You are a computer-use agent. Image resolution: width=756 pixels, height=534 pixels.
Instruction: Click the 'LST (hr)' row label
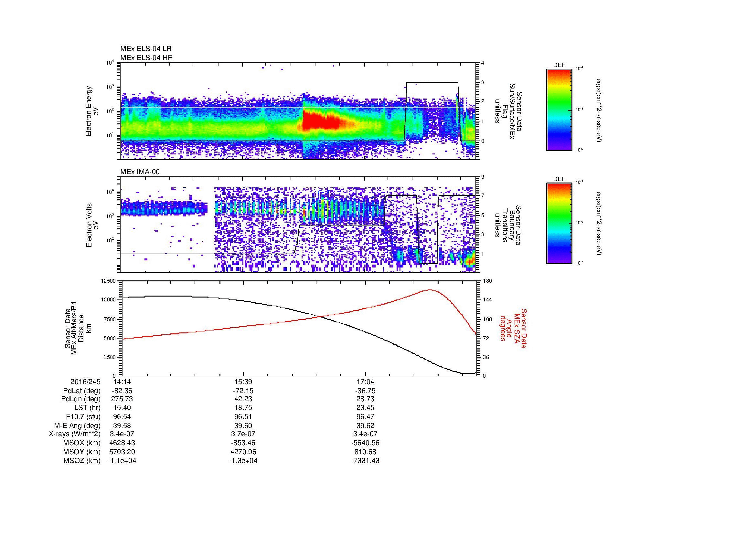click(87, 408)
